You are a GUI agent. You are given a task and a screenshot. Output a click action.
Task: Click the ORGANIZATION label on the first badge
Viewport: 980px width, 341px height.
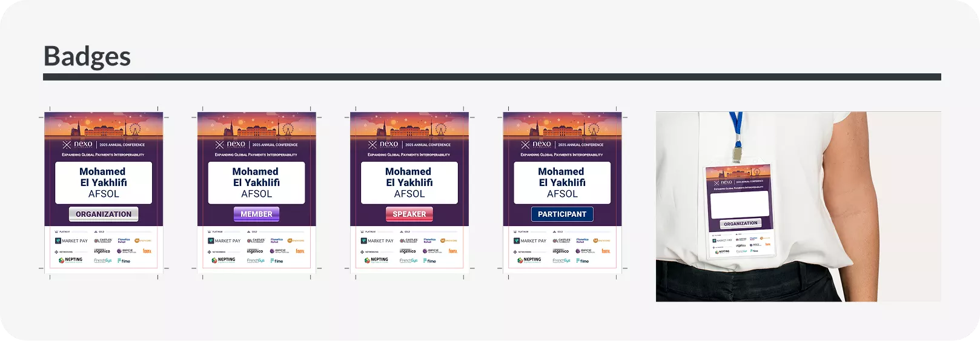pyautogui.click(x=104, y=214)
